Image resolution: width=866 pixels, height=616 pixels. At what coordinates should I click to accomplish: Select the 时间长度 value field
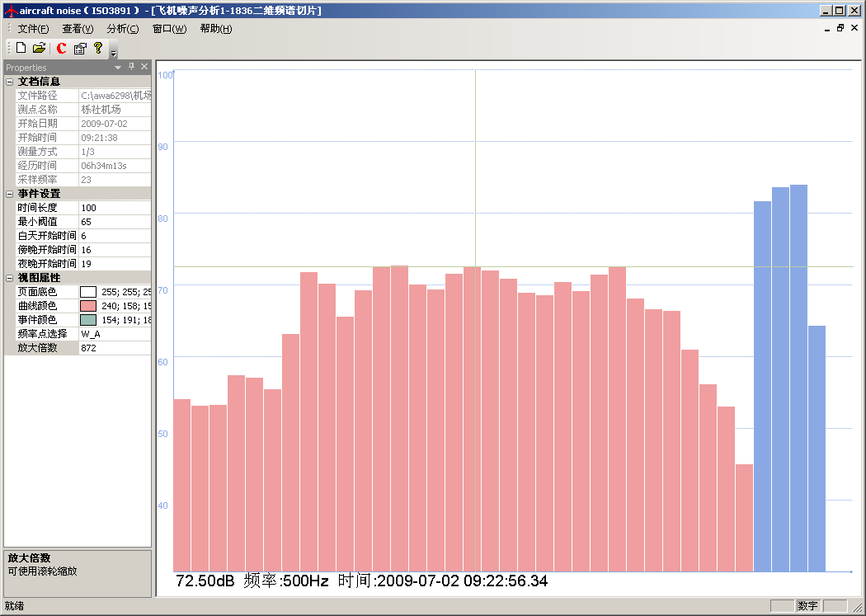coord(115,208)
